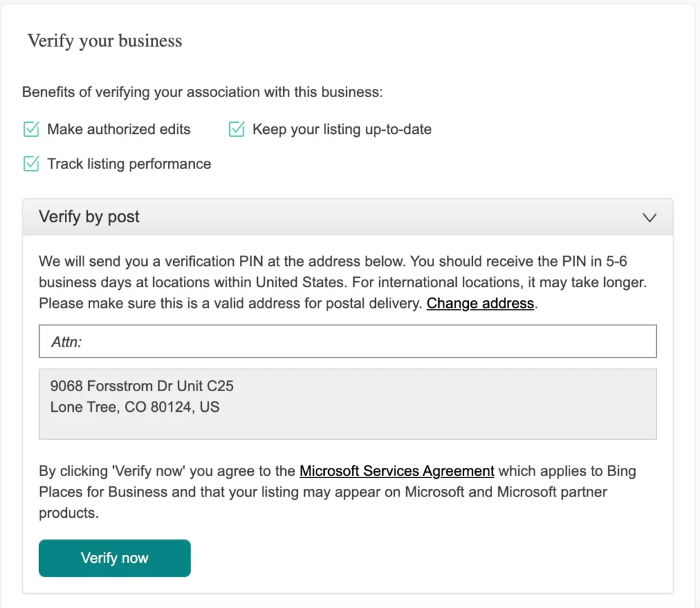Open the Verify your business heading area
Viewport: 700px width, 608px height.
[104, 41]
